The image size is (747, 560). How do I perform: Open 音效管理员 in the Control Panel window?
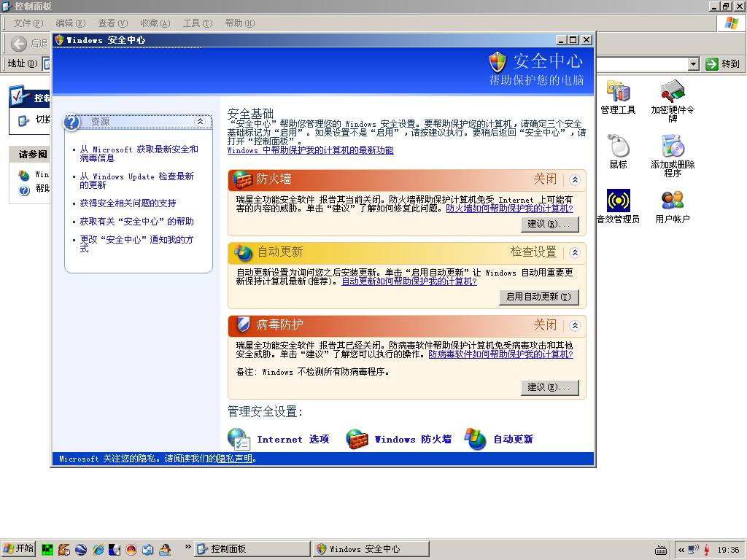coord(618,206)
